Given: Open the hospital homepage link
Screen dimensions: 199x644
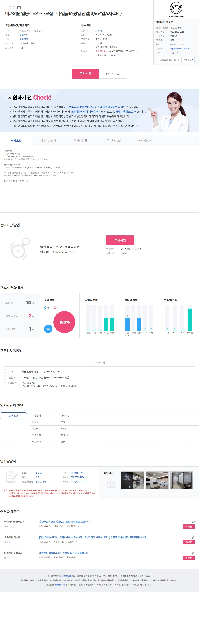Looking at the screenshot, I should pyautogui.click(x=180, y=49).
